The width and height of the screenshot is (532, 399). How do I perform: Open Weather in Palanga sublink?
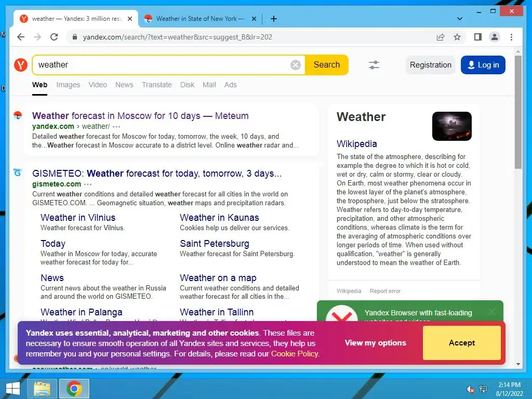[x=82, y=312]
